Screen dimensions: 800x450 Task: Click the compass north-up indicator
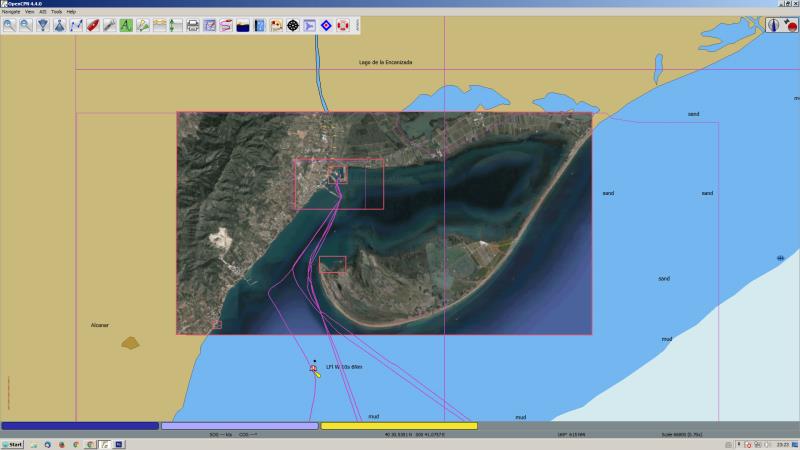775,25
